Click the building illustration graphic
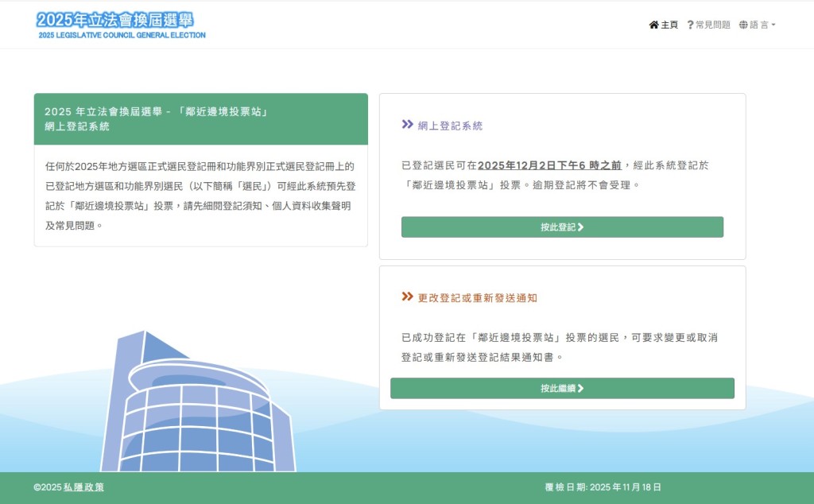This screenshot has height=504, width=814. (199, 397)
